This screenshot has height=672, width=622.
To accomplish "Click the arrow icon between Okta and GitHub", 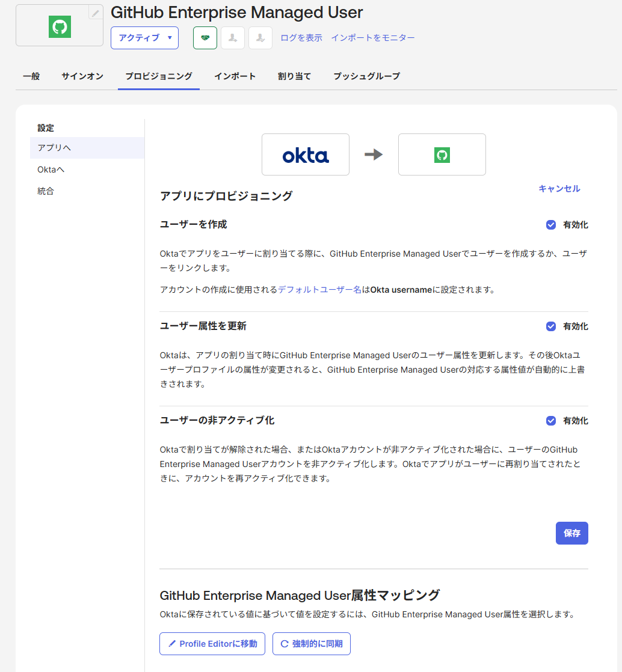I will click(374, 154).
